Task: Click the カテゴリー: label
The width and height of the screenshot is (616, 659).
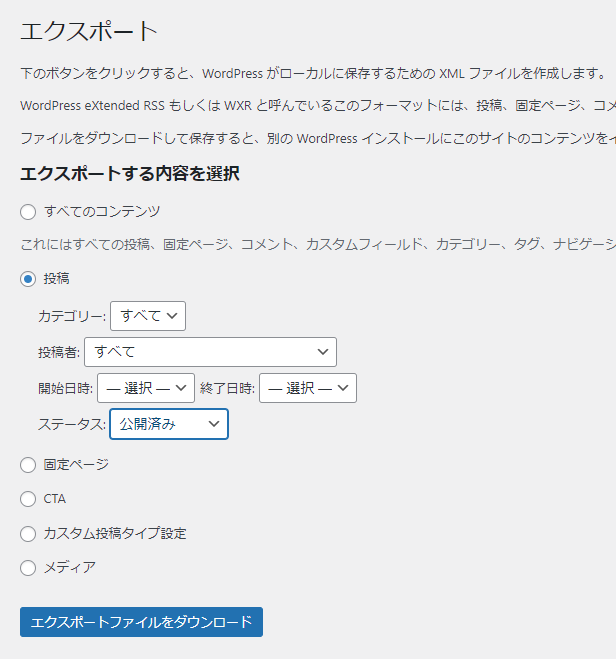Action: (x=72, y=316)
